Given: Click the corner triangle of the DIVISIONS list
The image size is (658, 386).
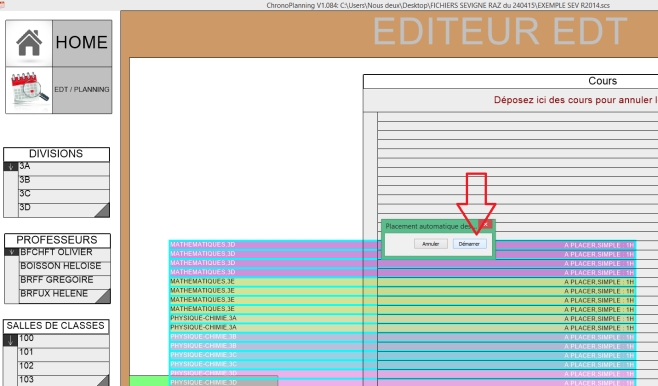Looking at the screenshot, I should pyautogui.click(x=103, y=211).
